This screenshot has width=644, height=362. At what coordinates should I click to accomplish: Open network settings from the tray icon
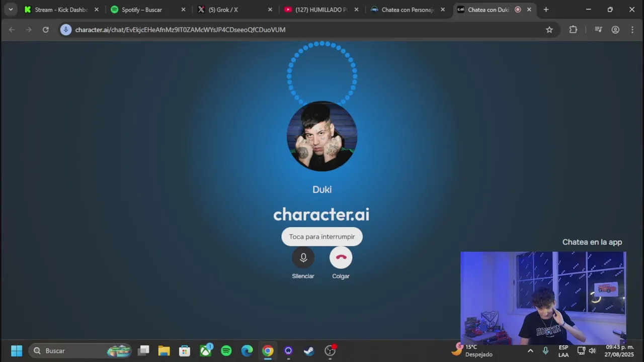[x=581, y=350]
